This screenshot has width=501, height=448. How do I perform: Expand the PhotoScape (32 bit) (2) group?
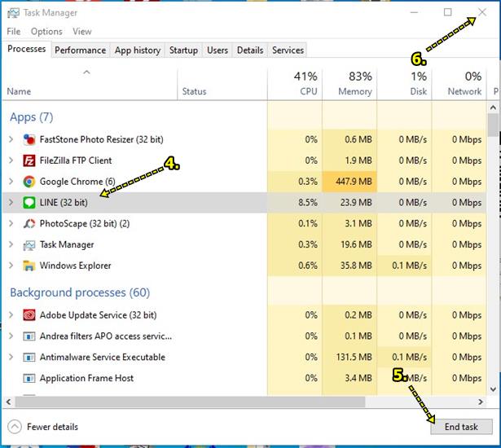point(11,224)
